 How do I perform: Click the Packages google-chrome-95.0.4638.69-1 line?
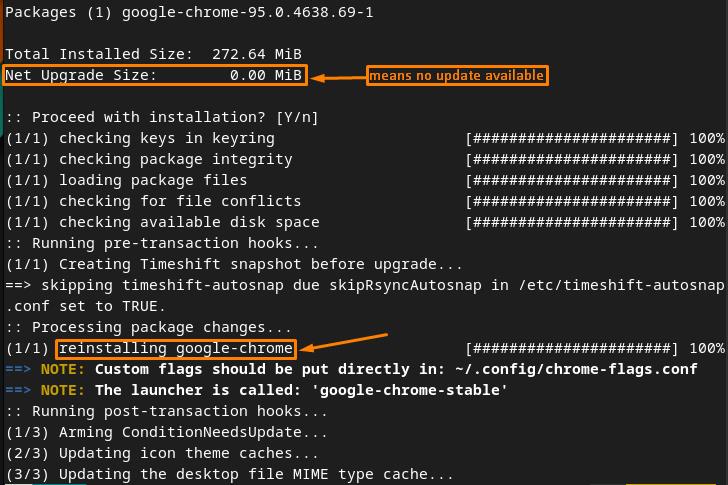[189, 12]
